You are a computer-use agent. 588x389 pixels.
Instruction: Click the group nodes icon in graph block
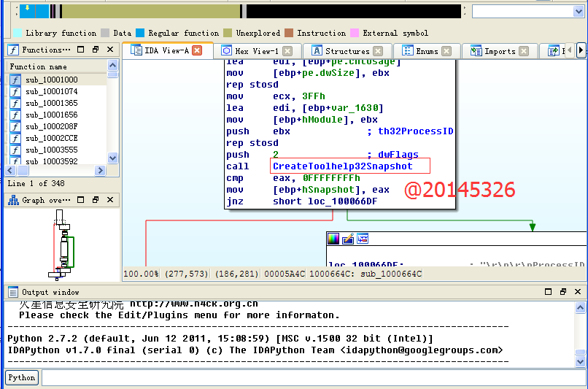coord(363,239)
